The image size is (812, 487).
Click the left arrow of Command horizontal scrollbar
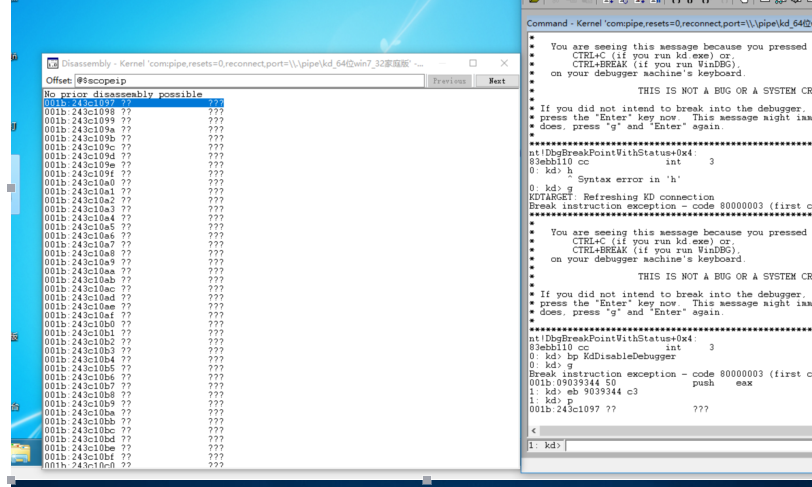pos(534,431)
